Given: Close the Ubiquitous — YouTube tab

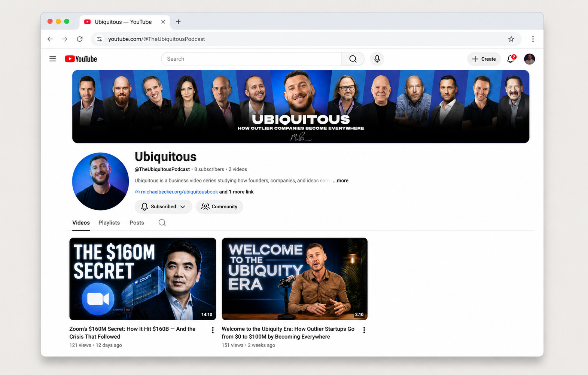Looking at the screenshot, I should click(x=163, y=22).
